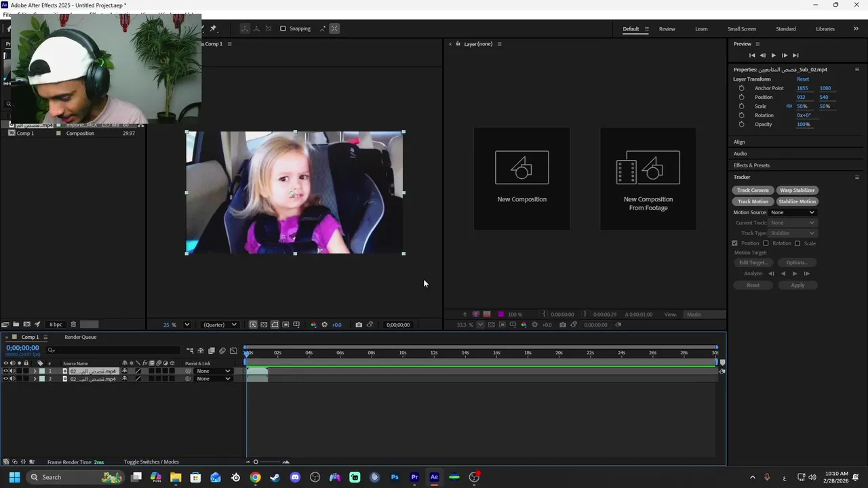Expand the Align panel
The height and width of the screenshot is (488, 868).
[x=739, y=142]
